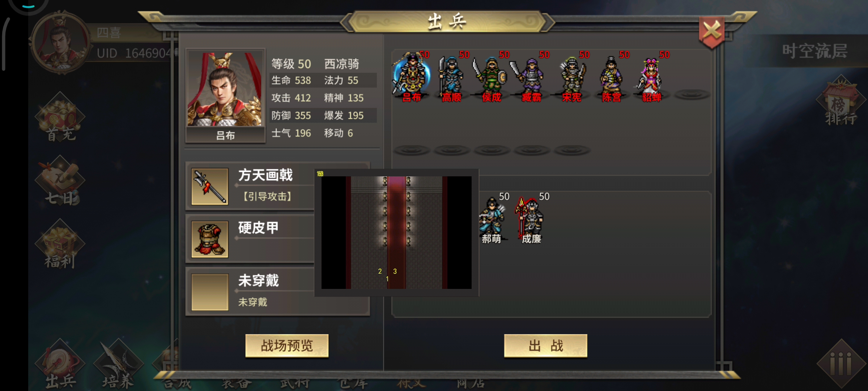Click the battlefield map preview thumbnail
This screenshot has height=391, width=868.
point(396,232)
